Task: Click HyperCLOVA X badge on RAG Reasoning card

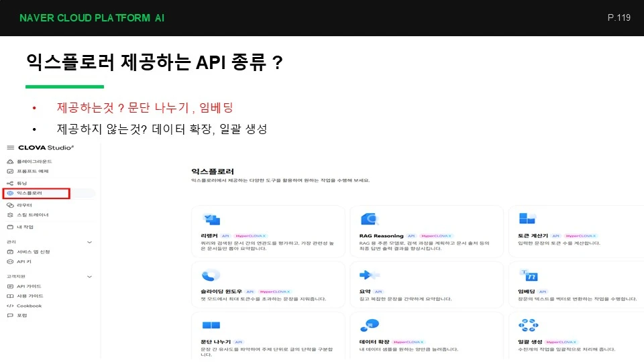Action: coord(436,236)
